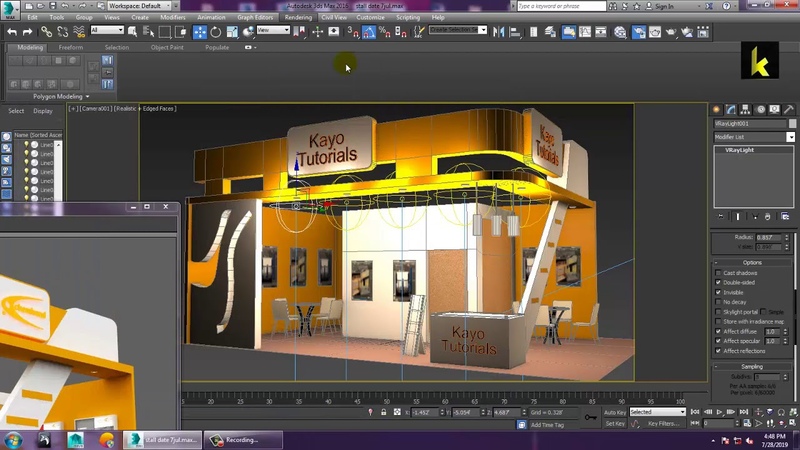Open the Rendering menu
This screenshot has width=800, height=450.
click(298, 17)
